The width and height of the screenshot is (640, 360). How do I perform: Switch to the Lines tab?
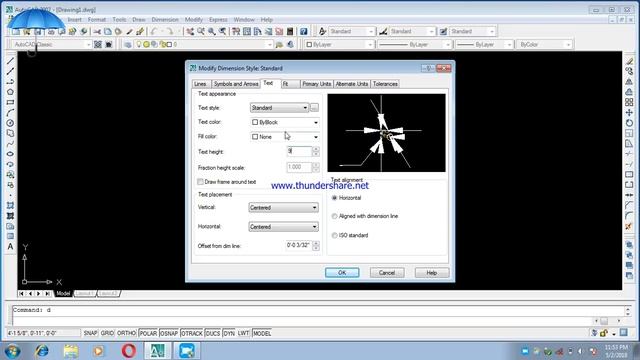200,84
